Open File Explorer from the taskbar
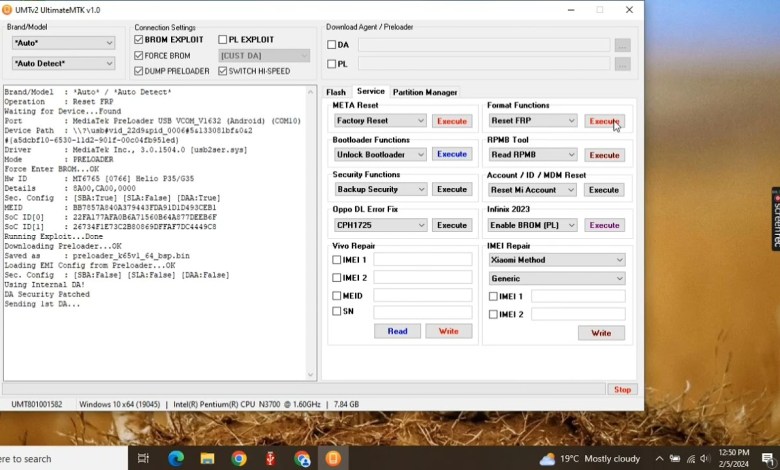780x470 pixels. point(207,459)
